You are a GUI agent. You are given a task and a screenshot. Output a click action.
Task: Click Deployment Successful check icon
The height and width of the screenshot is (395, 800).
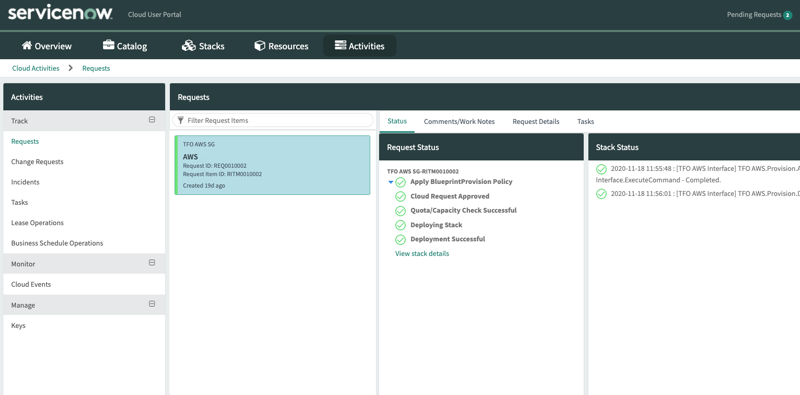pyautogui.click(x=401, y=239)
